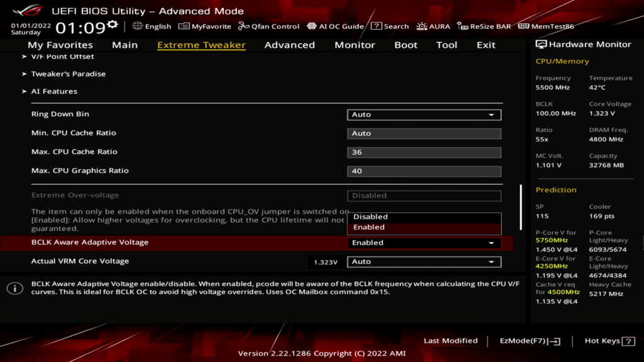
Task: Open the Tool tab
Action: [x=447, y=45]
